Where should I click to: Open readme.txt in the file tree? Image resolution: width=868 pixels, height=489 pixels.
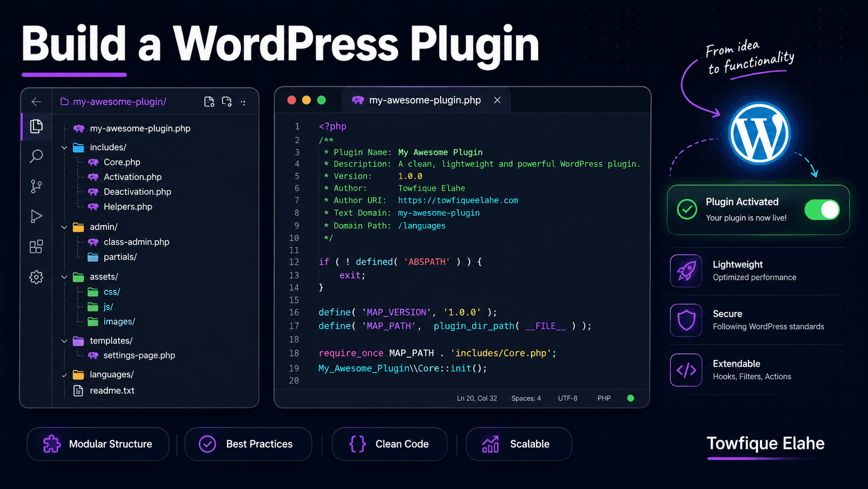tap(112, 390)
